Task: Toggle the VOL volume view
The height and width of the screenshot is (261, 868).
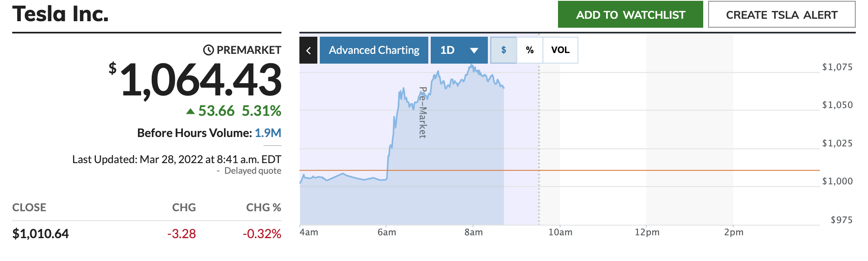Action: point(560,50)
